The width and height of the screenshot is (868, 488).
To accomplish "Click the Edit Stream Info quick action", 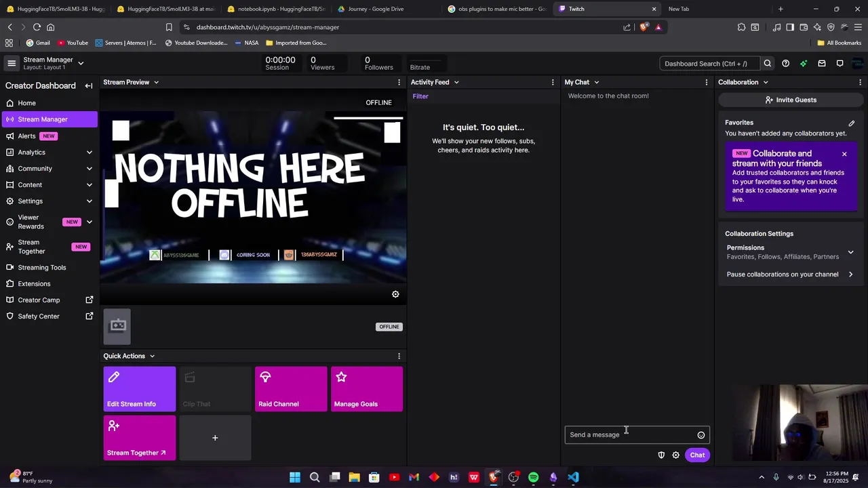I will 140,389.
